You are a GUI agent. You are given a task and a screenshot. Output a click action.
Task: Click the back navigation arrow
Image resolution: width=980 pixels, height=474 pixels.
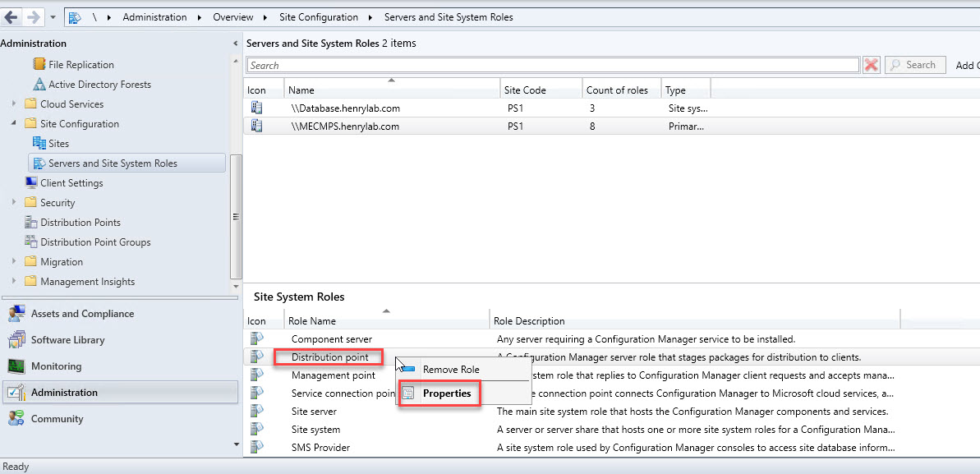tap(12, 16)
